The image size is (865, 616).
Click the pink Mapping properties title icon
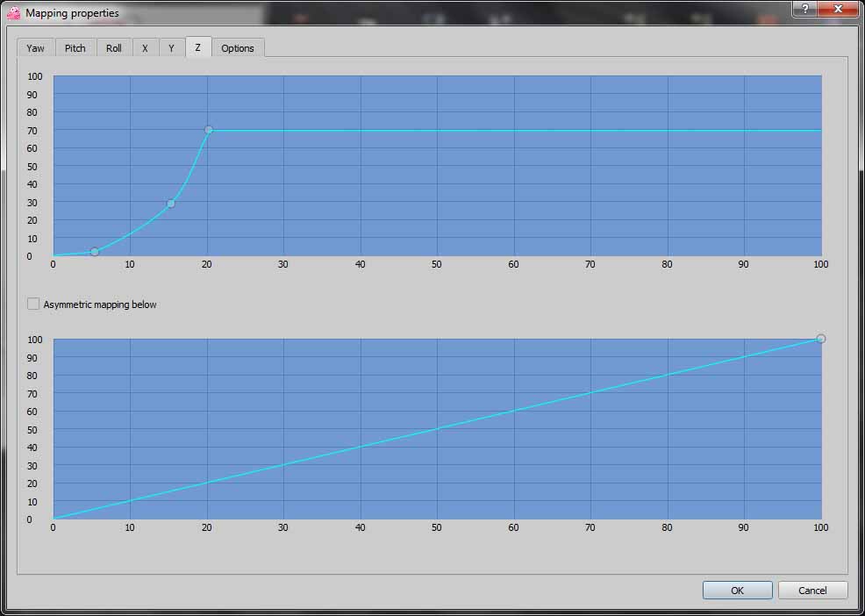coord(14,13)
